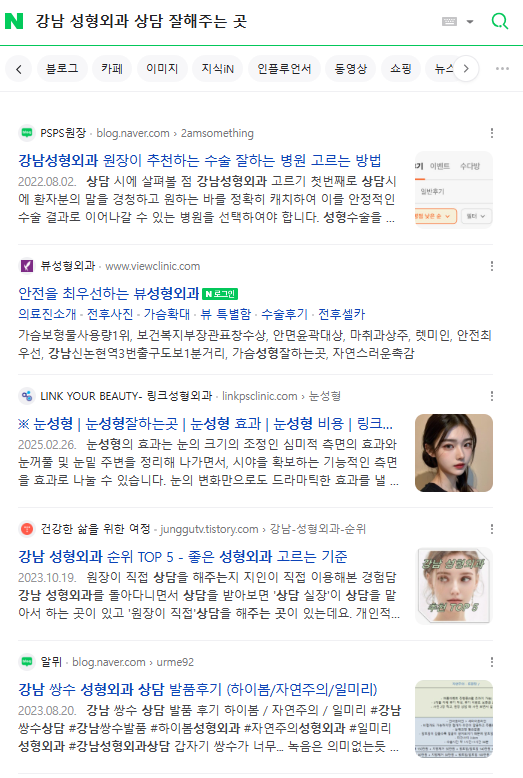The image size is (523, 778).
Task: Open the three-dot more options menu in tab bar
Action: point(502,68)
